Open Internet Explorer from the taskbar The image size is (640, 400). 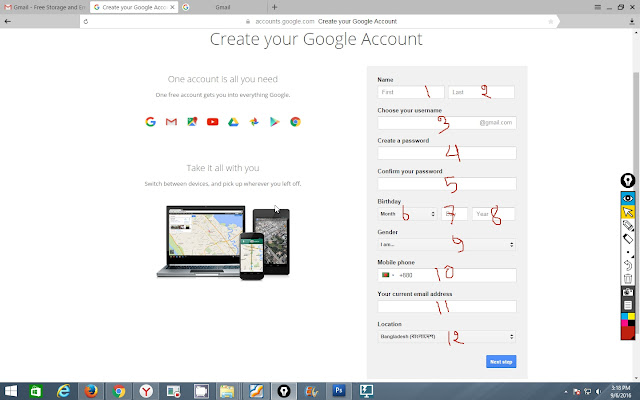[x=64, y=391]
